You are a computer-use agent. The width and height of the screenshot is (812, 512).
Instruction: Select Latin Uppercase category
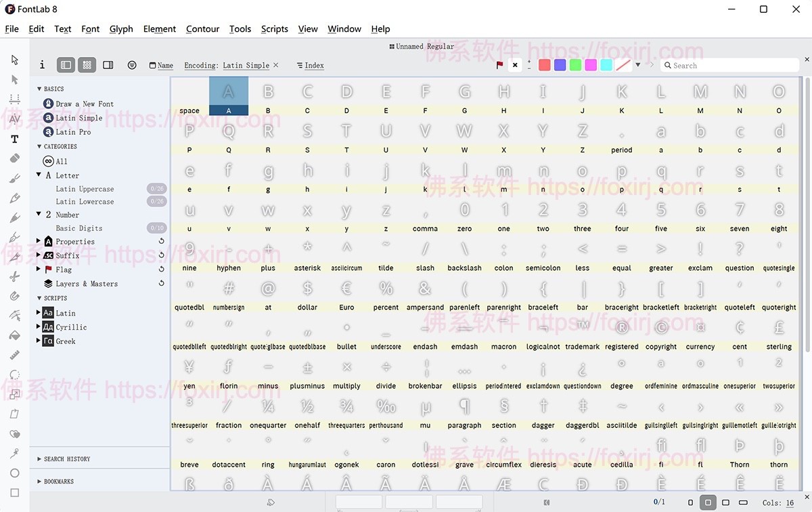coord(85,189)
